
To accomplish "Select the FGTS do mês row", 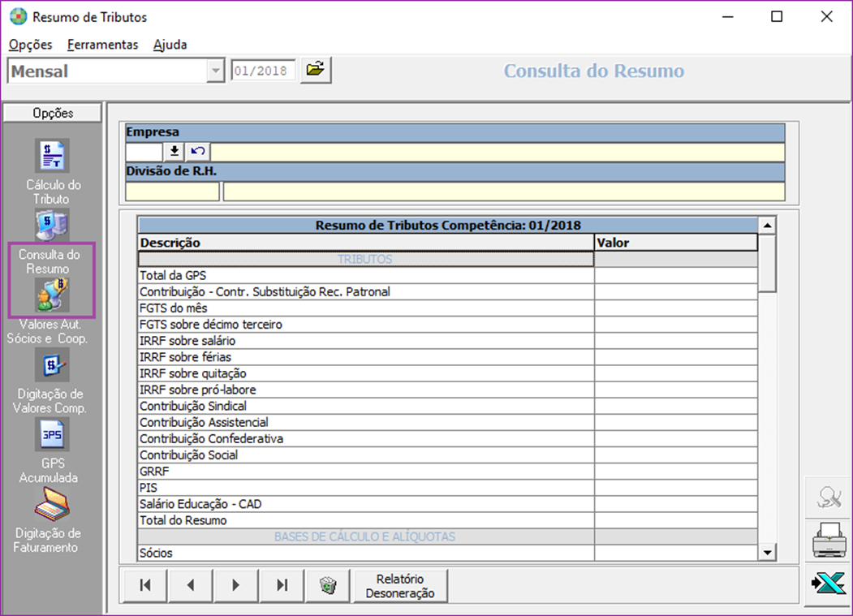I will [447, 308].
